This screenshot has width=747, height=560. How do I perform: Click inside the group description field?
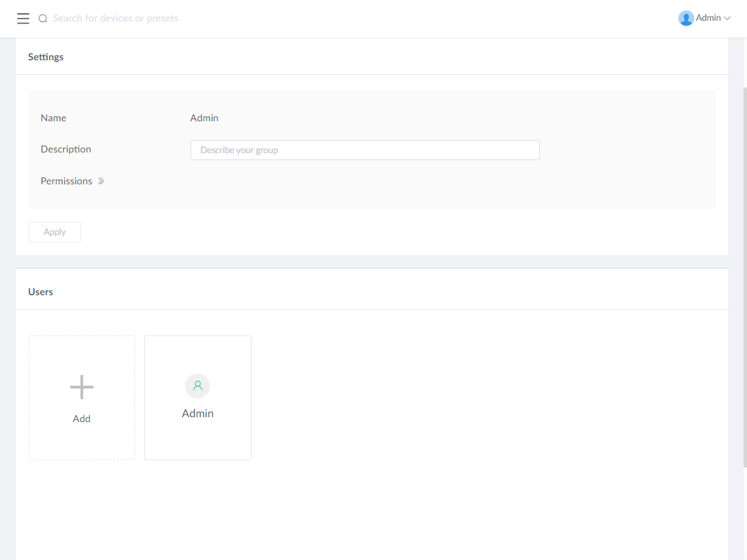tap(364, 150)
